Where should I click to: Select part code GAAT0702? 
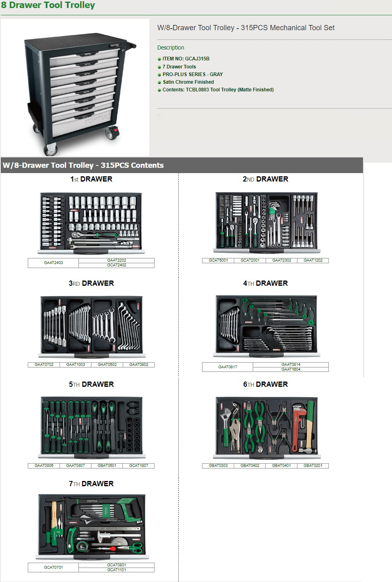click(x=44, y=365)
